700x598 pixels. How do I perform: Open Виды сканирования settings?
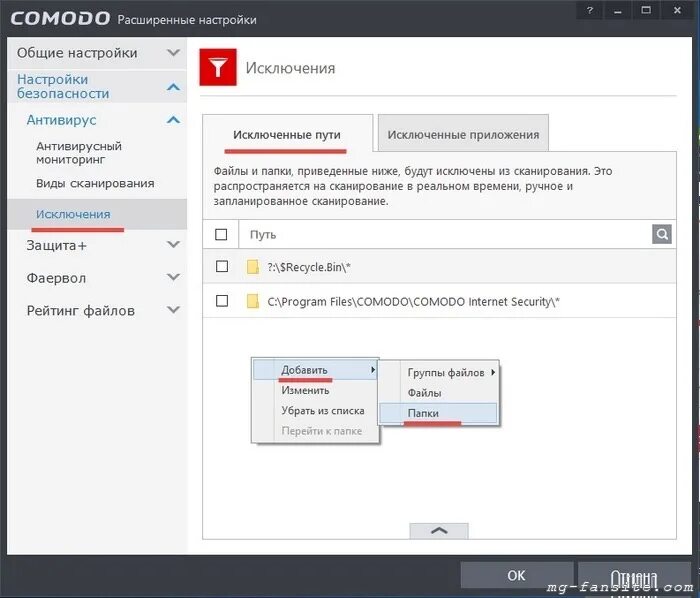tap(95, 183)
